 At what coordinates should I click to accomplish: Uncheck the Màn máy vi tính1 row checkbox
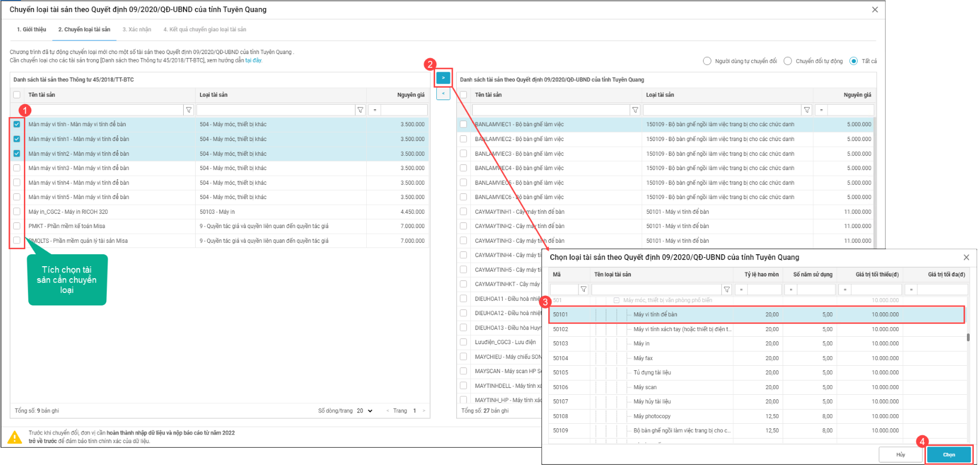16,139
